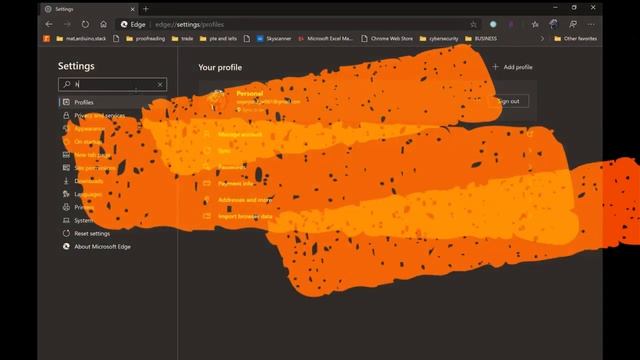Click the Settings heading in the sidebar
Image resolution: width=640 pixels, height=360 pixels.
[x=76, y=66]
